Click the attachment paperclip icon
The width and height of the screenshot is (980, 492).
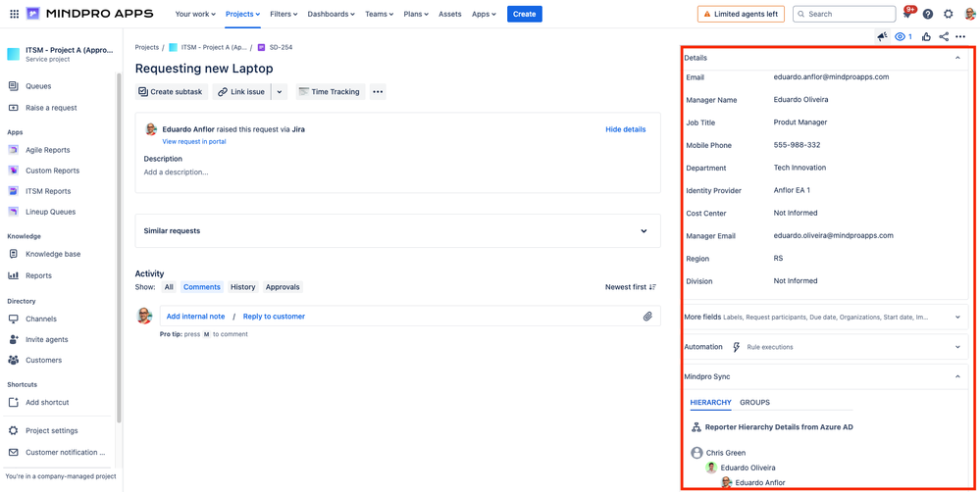tap(648, 317)
